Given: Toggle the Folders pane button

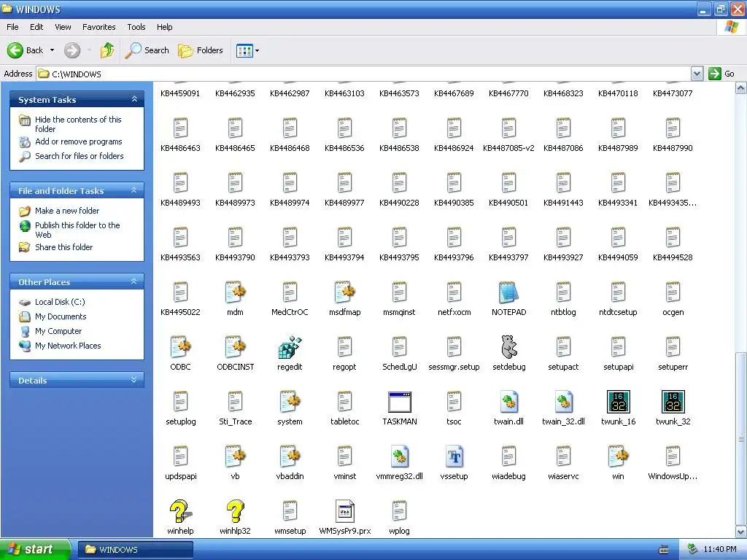Looking at the screenshot, I should pos(200,50).
